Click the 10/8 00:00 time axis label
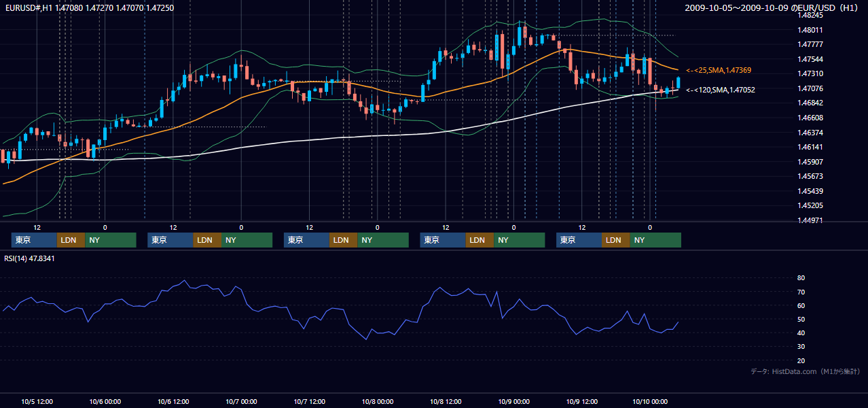This screenshot has height=408, width=868. (377, 401)
